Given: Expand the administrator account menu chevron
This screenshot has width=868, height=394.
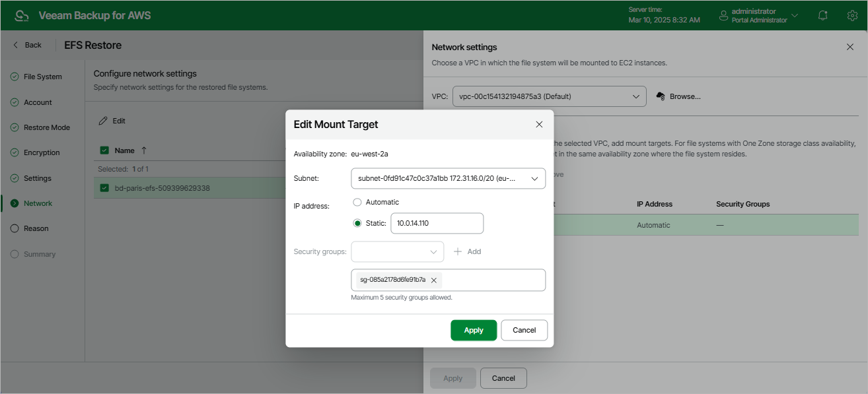Looking at the screenshot, I should coord(795,15).
